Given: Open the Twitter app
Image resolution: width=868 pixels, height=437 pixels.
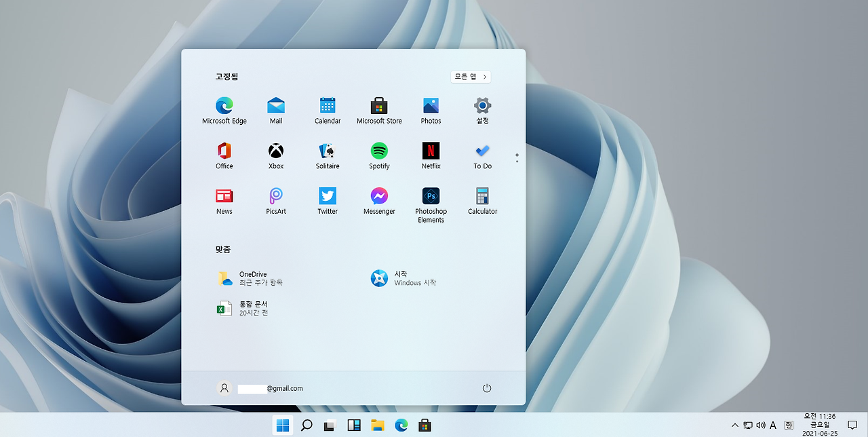Looking at the screenshot, I should pos(328,202).
